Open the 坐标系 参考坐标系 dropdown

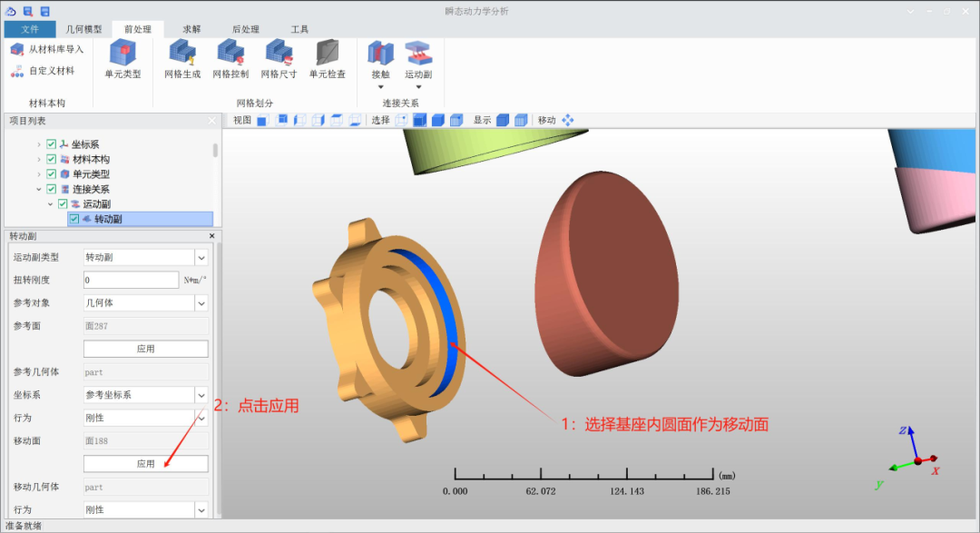201,395
